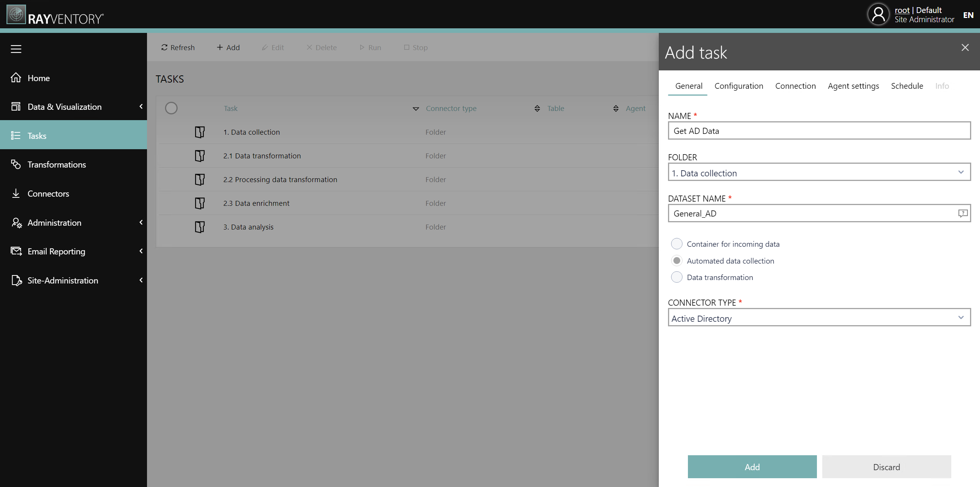Click the Data & Visualization sidebar icon
Viewport: 980px width, 487px height.
16,106
